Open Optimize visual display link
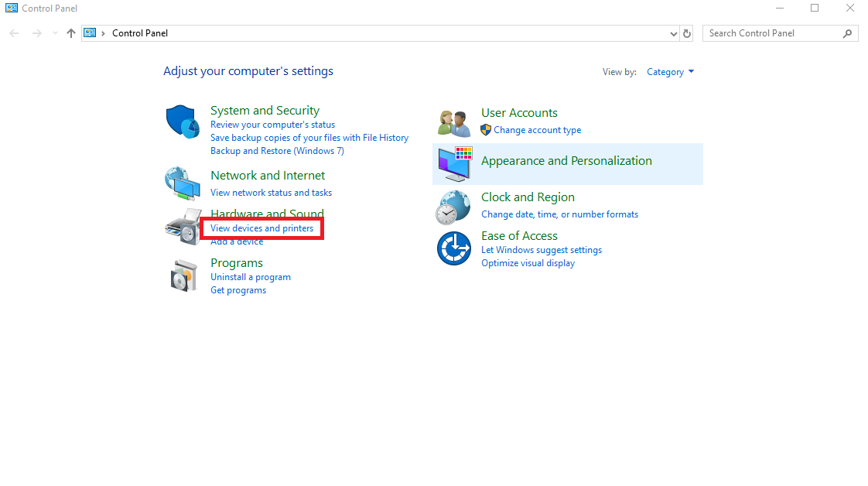 528,263
